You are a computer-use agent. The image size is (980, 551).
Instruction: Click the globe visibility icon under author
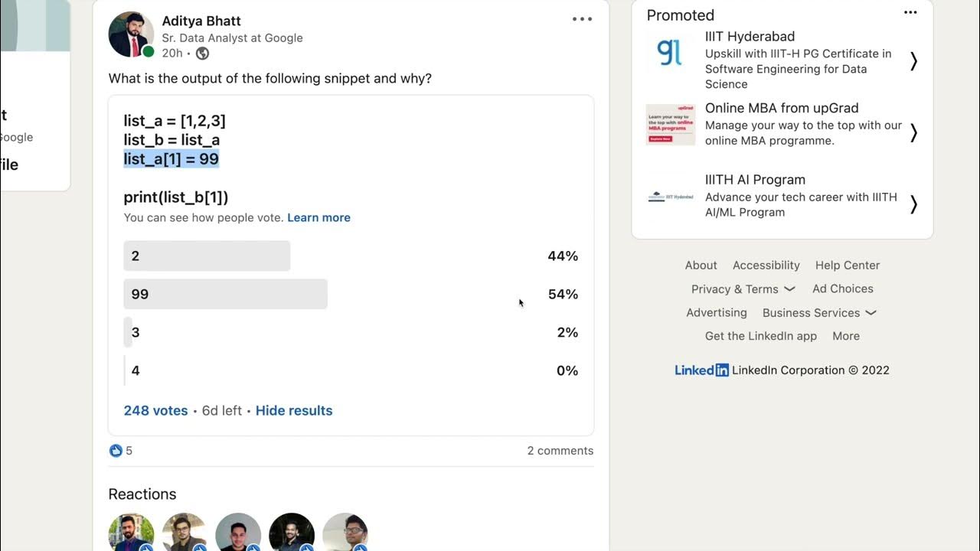point(202,54)
